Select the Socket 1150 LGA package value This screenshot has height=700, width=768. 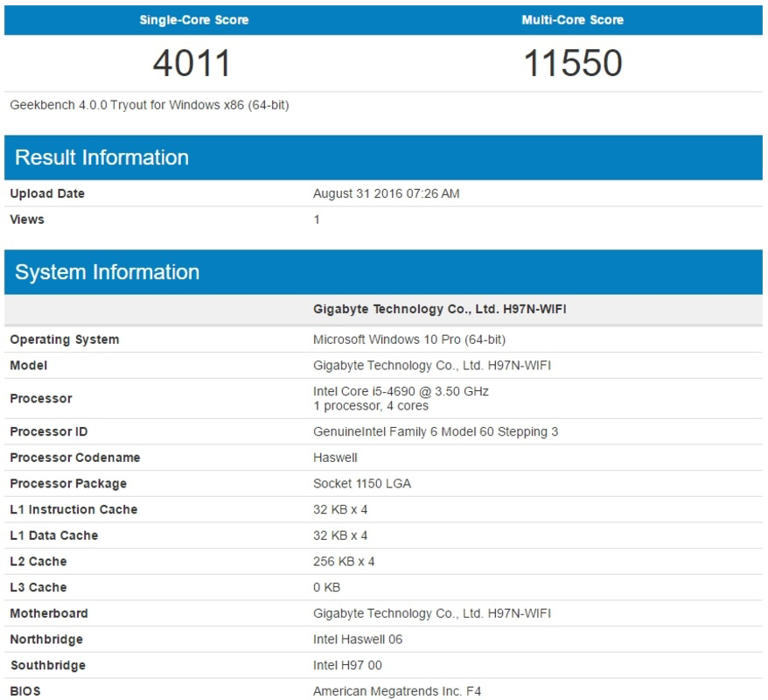[x=361, y=483]
